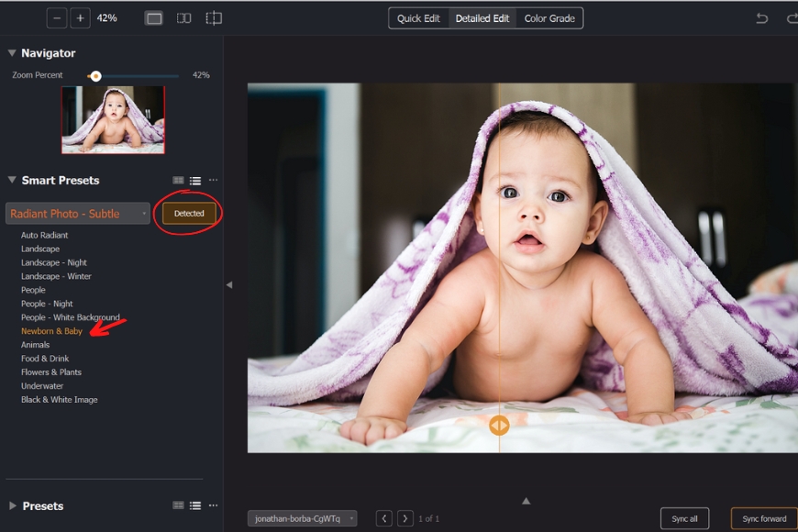Collapse the Smart Presets panel
The width and height of the screenshot is (798, 532).
[12, 180]
